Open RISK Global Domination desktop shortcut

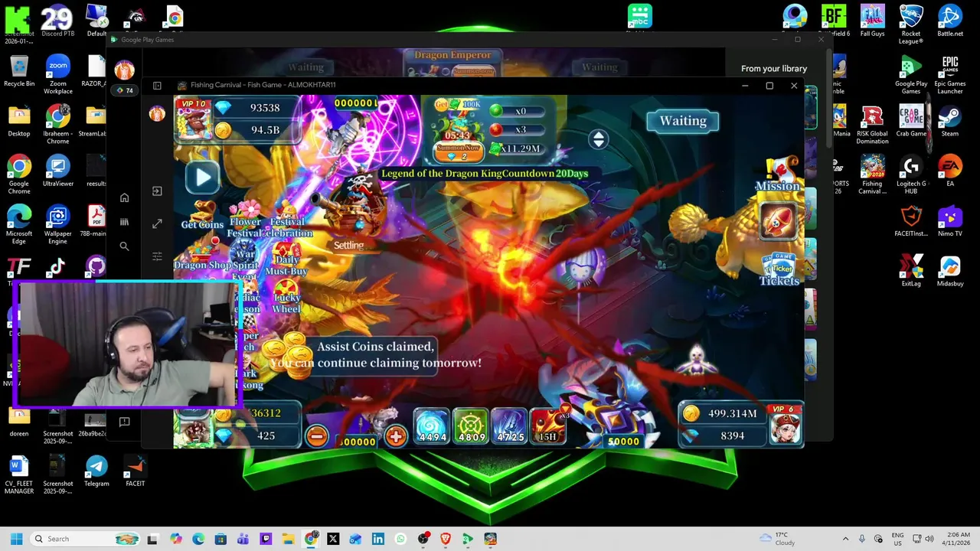pos(872,124)
